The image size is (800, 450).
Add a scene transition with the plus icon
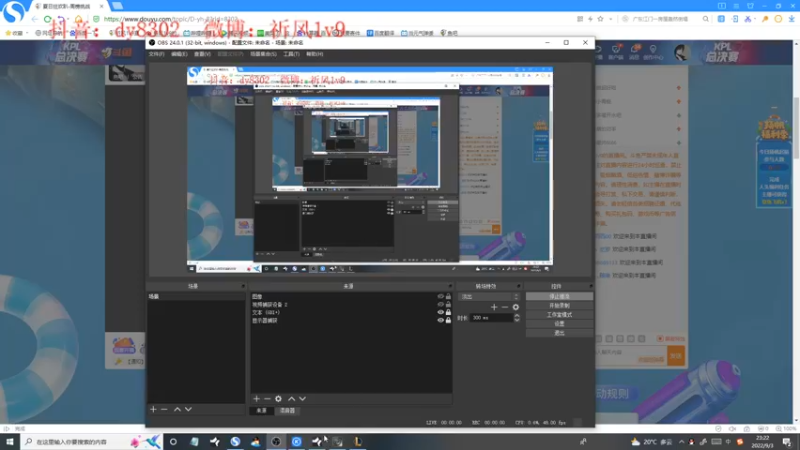point(494,307)
